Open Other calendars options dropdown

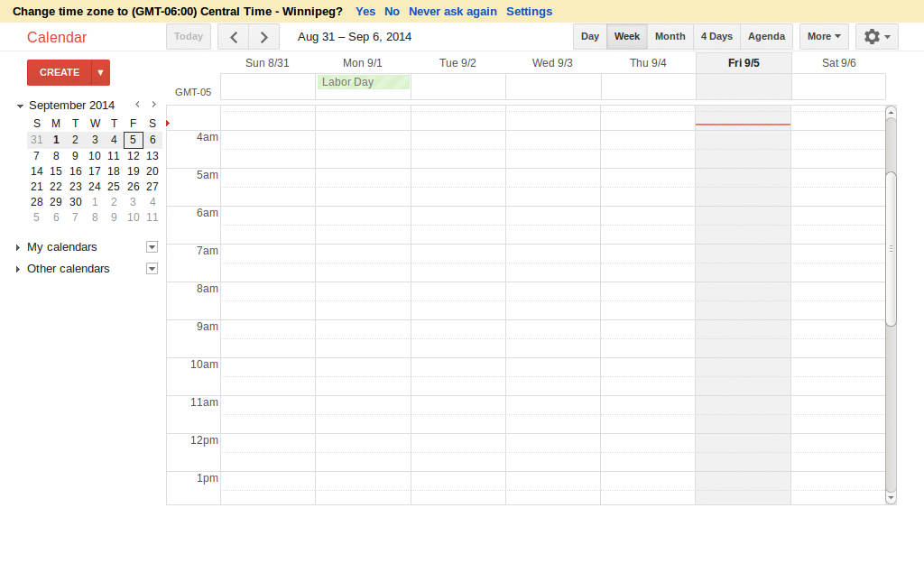coord(152,268)
